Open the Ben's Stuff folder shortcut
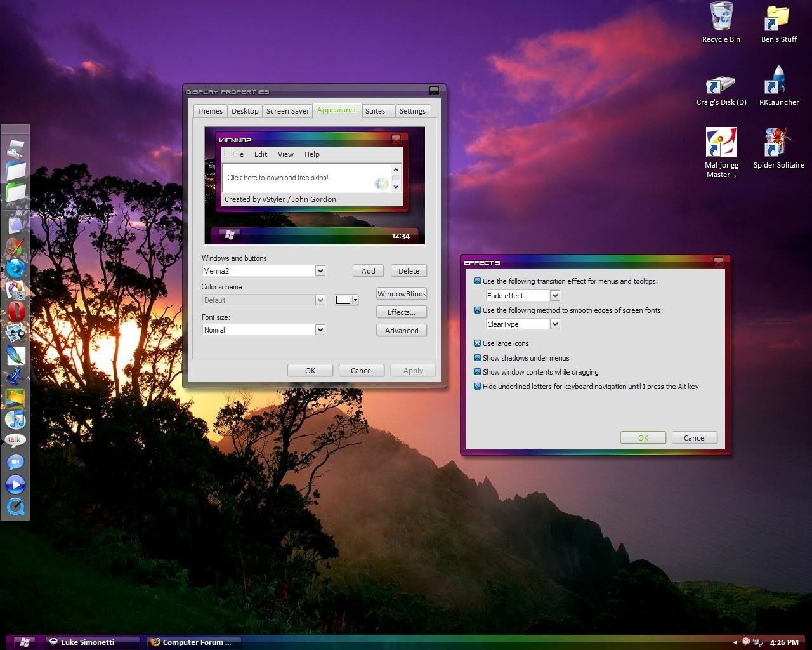The width and height of the screenshot is (812, 650). click(778, 22)
